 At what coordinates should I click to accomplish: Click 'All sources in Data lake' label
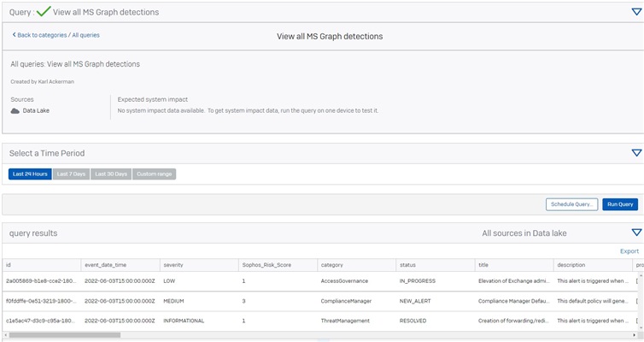click(524, 233)
